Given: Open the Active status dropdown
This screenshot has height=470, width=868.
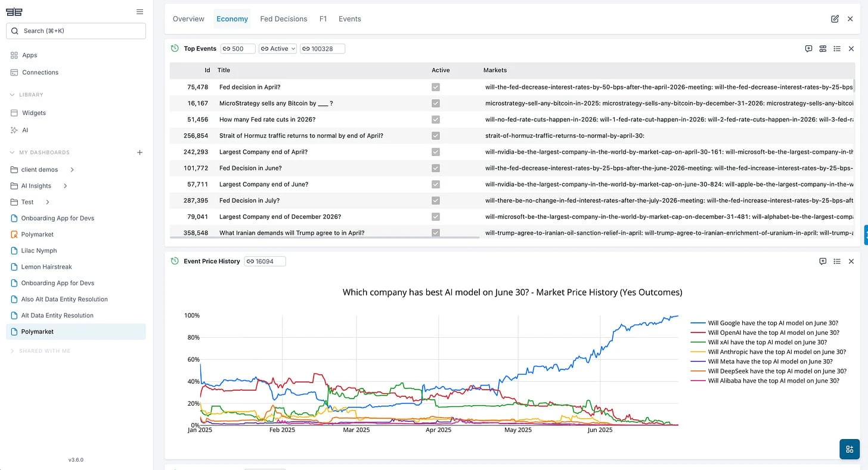Looking at the screenshot, I should (278, 48).
